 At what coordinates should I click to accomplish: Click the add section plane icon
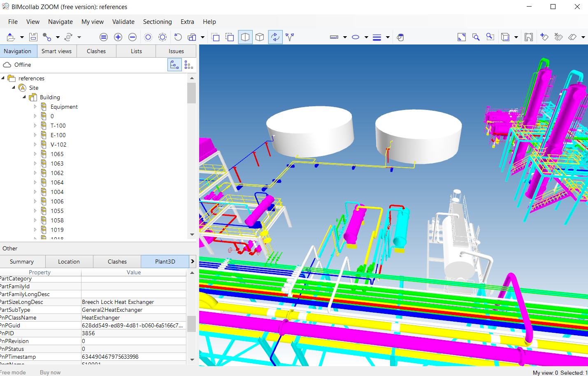click(x=544, y=37)
